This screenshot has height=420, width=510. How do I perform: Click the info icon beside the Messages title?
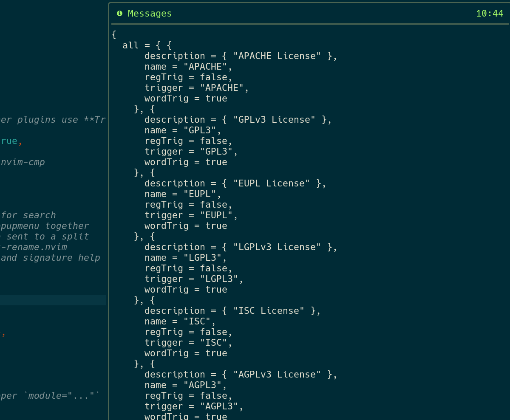pos(119,13)
